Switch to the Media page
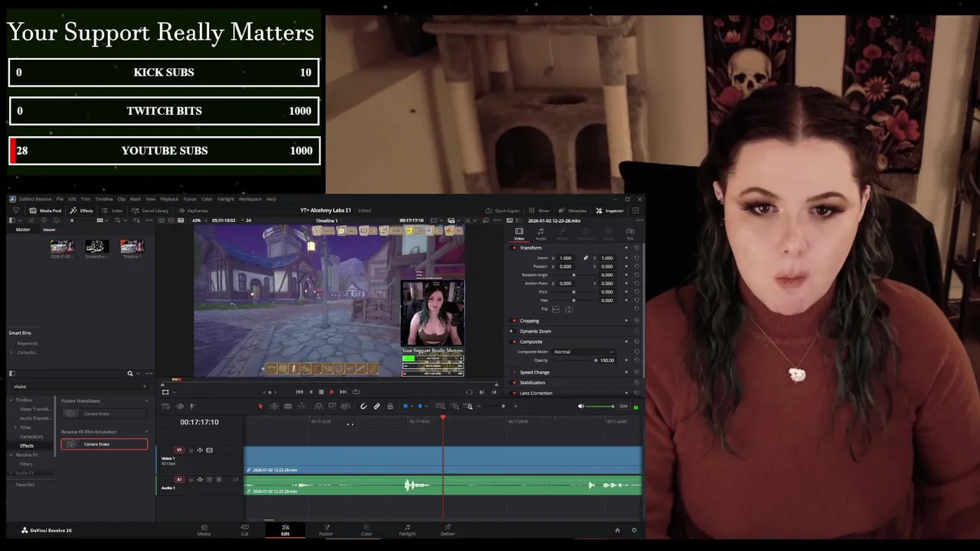 (204, 530)
